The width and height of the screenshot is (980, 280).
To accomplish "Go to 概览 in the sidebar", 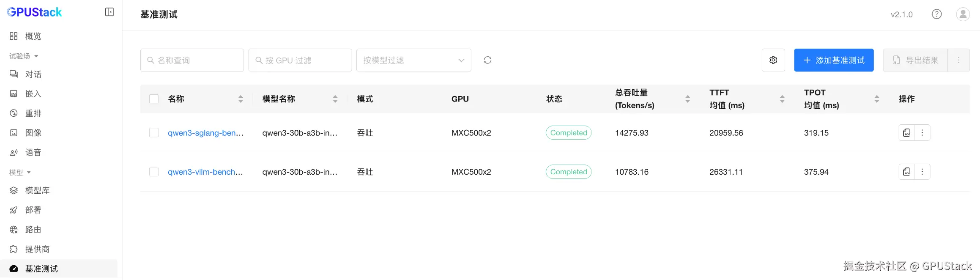I will click(x=33, y=36).
